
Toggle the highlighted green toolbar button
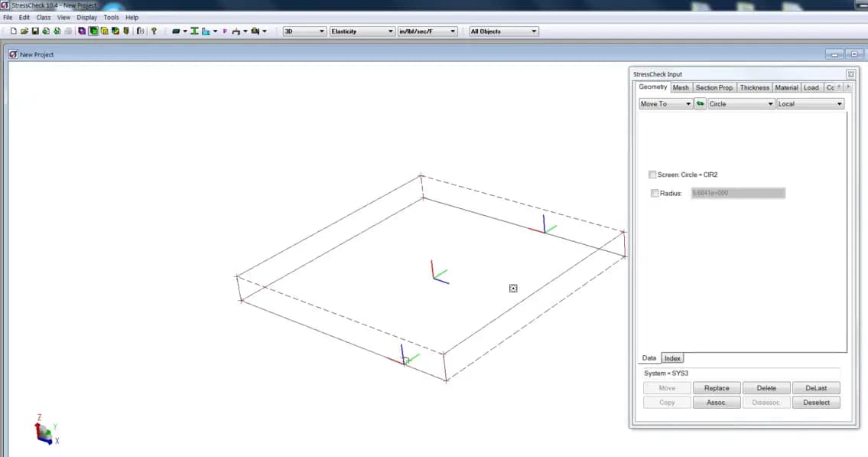(x=93, y=31)
